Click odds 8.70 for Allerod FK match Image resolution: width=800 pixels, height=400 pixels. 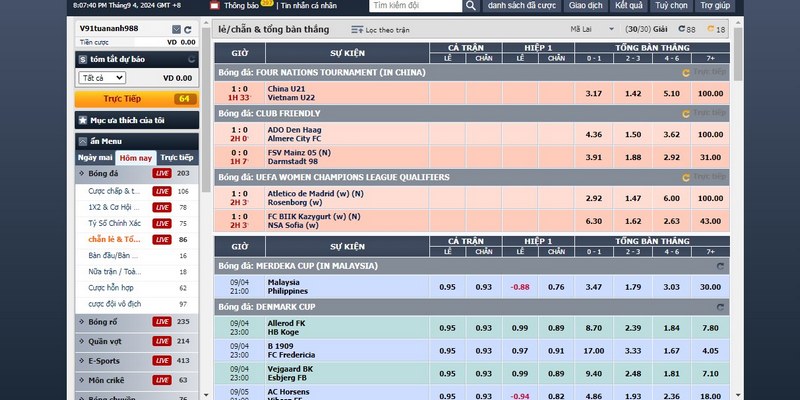(594, 328)
